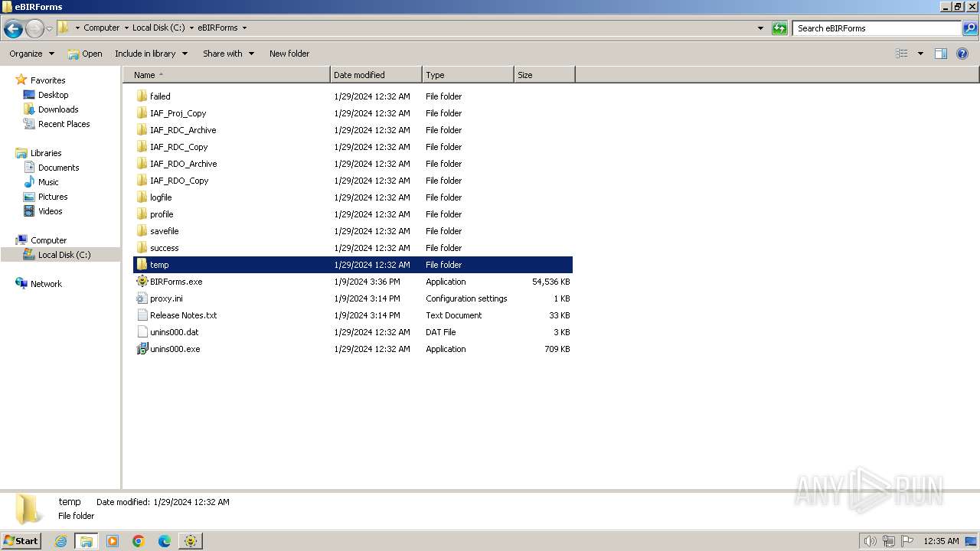This screenshot has width=980, height=551.
Task: Select the savefile folder icon
Action: [142, 231]
